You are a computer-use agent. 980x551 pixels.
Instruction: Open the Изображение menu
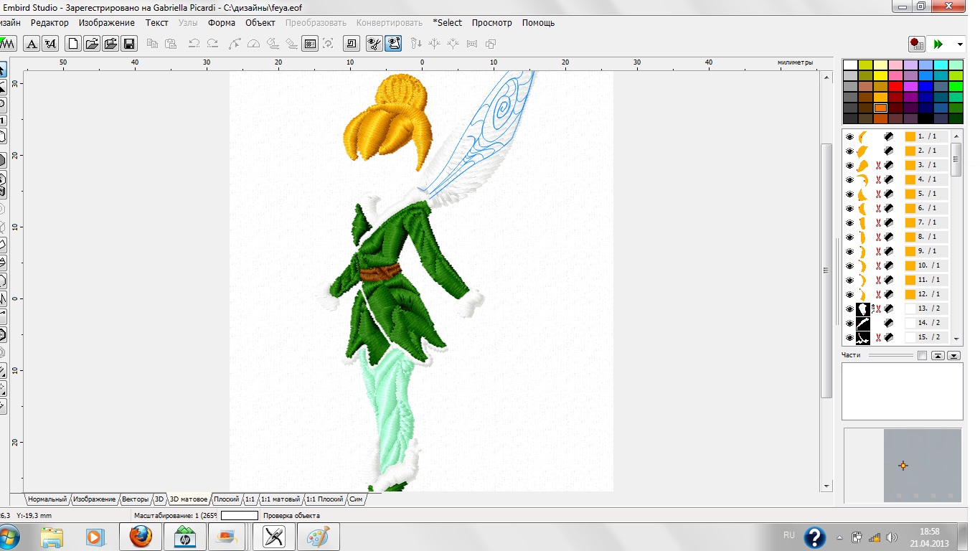coord(107,23)
